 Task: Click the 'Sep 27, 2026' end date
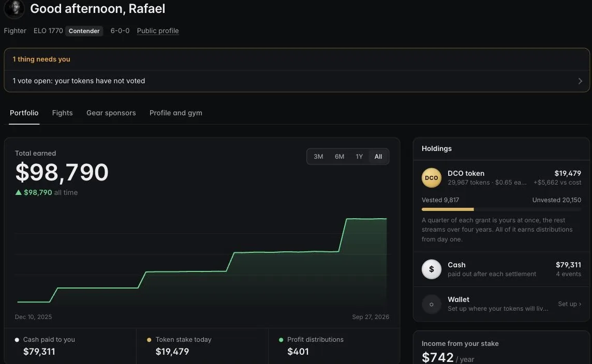371,317
